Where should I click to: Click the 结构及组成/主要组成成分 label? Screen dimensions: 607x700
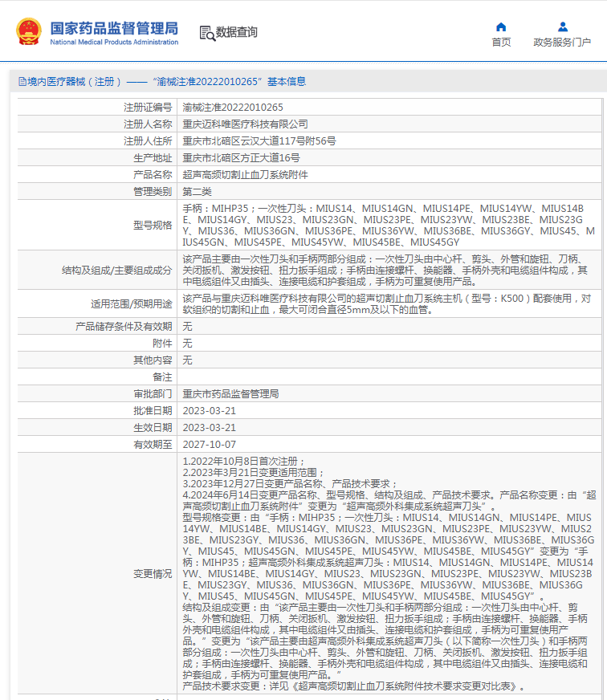(117, 271)
